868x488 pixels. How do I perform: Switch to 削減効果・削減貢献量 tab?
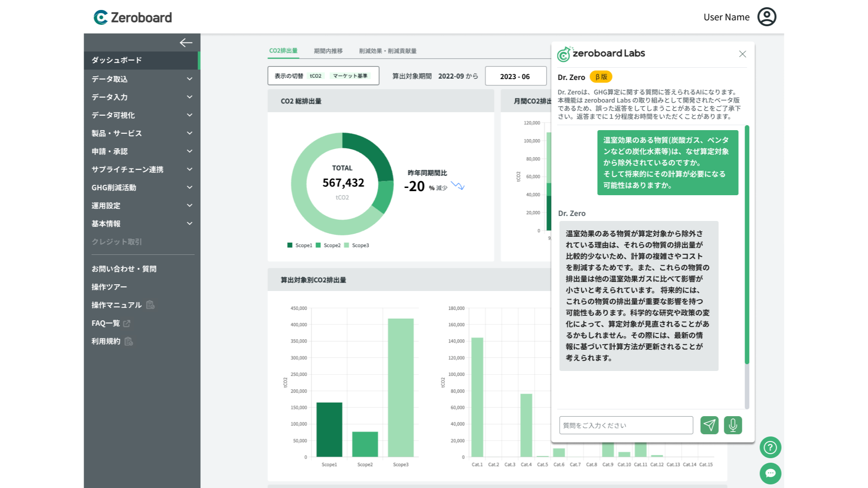(x=387, y=51)
